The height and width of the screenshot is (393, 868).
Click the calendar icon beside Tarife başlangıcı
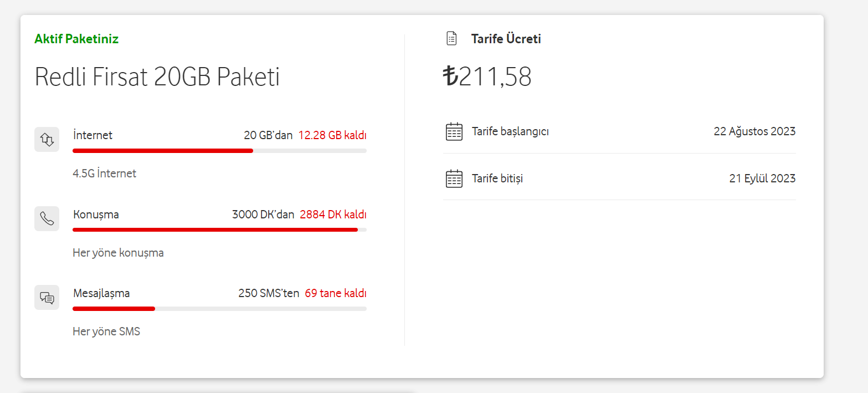pyautogui.click(x=454, y=132)
